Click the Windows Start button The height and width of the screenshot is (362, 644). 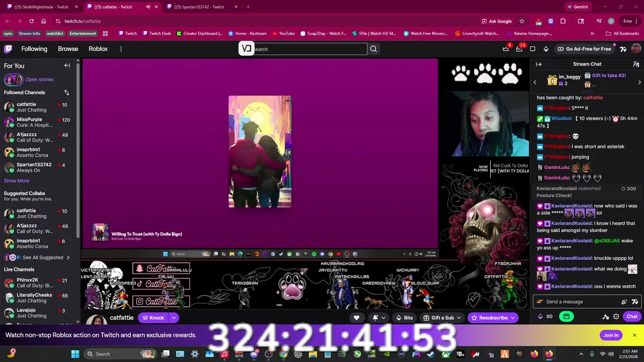(x=75, y=354)
